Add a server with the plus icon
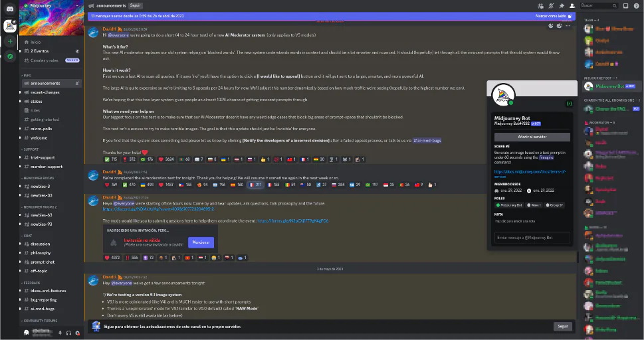The image size is (644, 340). tap(10, 41)
